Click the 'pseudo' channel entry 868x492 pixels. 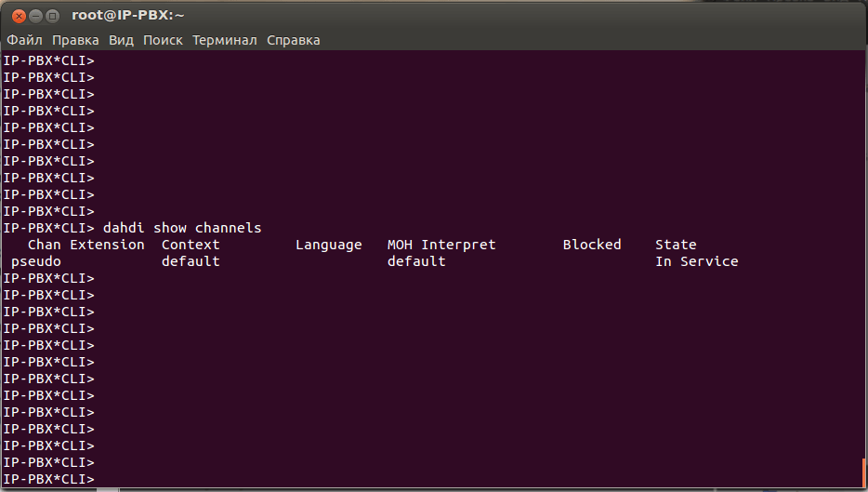[x=35, y=261]
